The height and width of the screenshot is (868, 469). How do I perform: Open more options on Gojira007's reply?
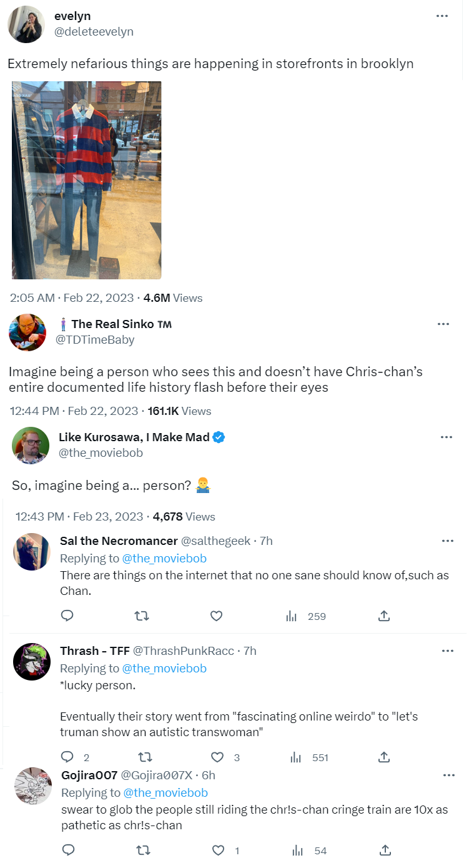tap(448, 775)
